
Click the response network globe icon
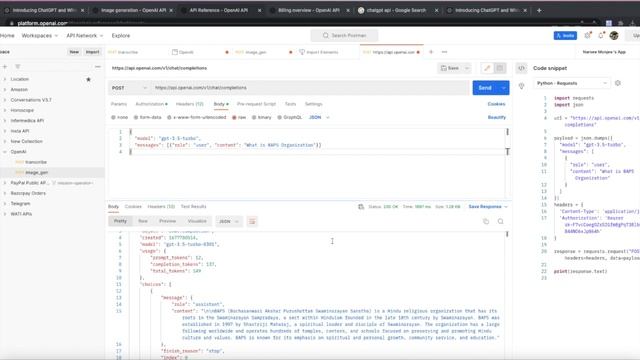(x=361, y=207)
